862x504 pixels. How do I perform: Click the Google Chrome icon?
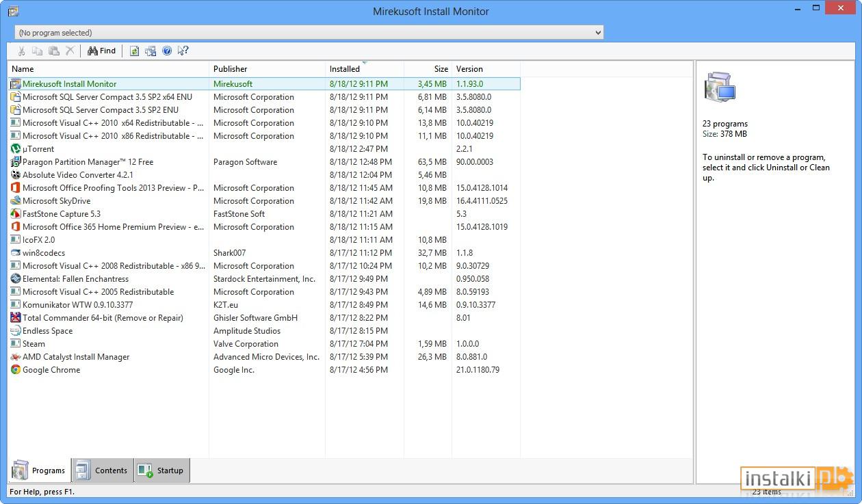pos(16,370)
